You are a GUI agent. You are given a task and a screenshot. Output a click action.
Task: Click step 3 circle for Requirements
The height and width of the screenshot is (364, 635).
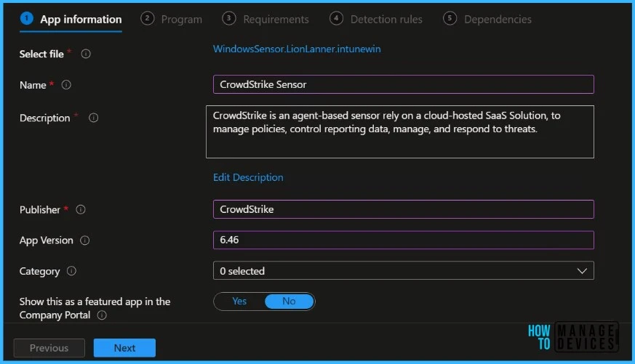[x=229, y=18]
